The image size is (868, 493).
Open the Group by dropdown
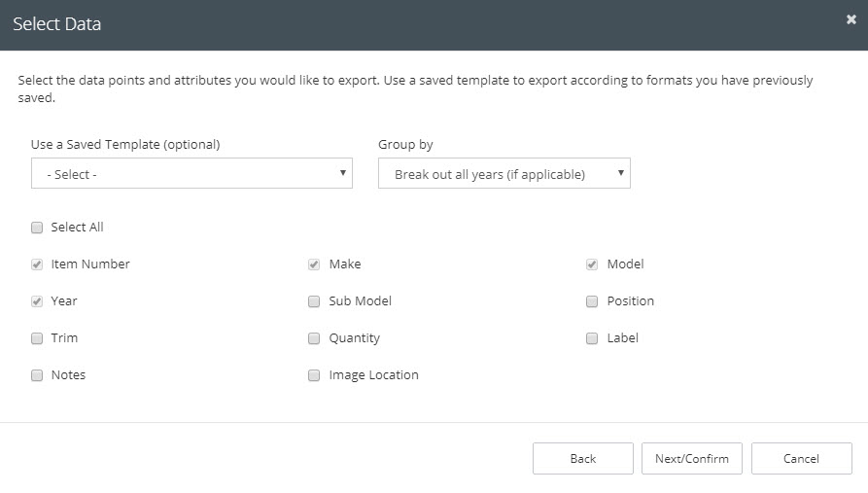[504, 173]
